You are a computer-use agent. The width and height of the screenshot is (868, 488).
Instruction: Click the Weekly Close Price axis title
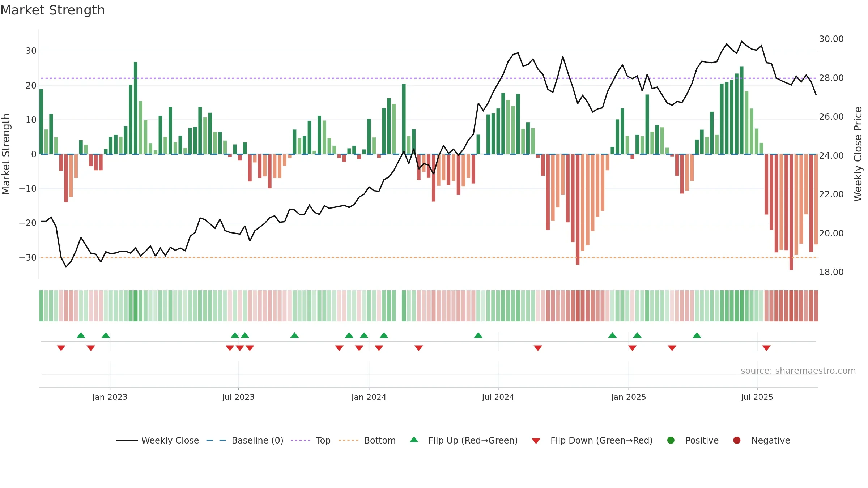tap(858, 154)
